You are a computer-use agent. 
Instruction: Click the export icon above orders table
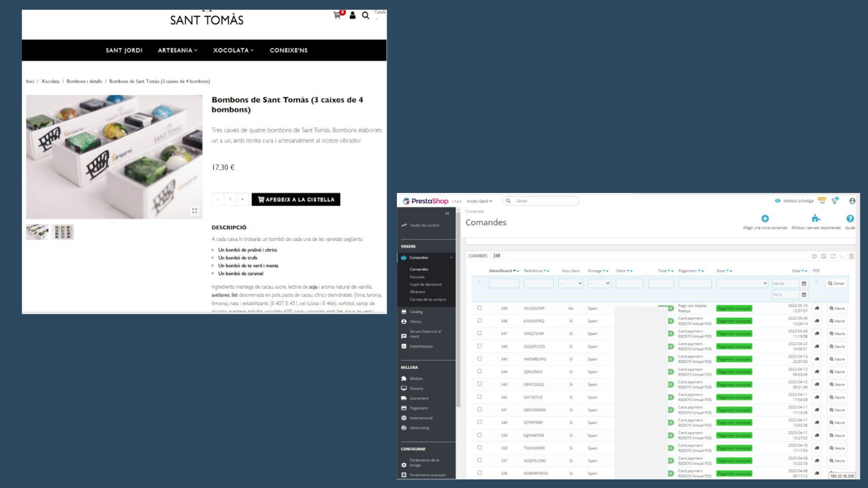pos(824,256)
